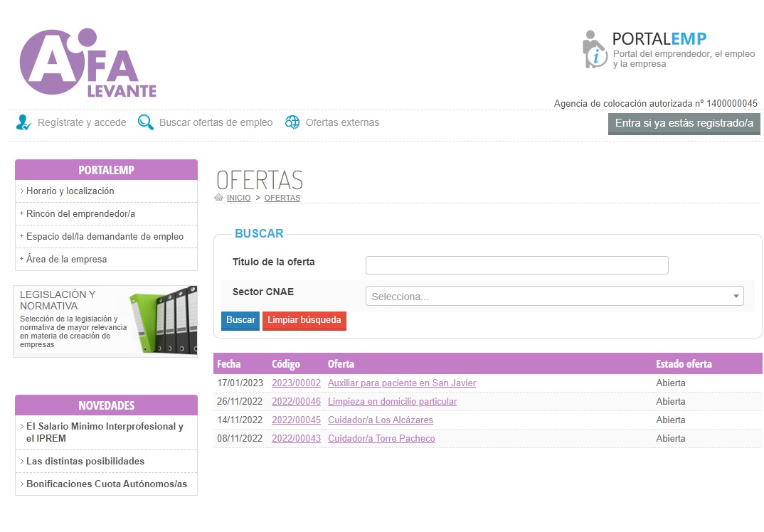Click the AFA Levante logo

[x=87, y=64]
